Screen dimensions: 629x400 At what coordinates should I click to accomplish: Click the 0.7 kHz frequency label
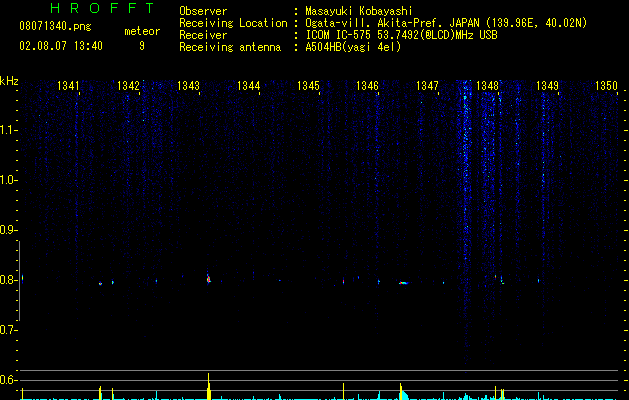tap(9, 330)
